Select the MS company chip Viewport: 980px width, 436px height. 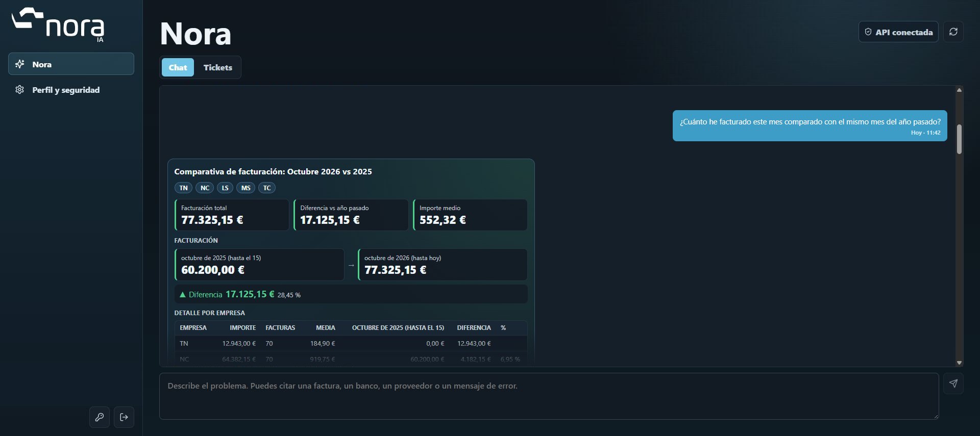(246, 188)
